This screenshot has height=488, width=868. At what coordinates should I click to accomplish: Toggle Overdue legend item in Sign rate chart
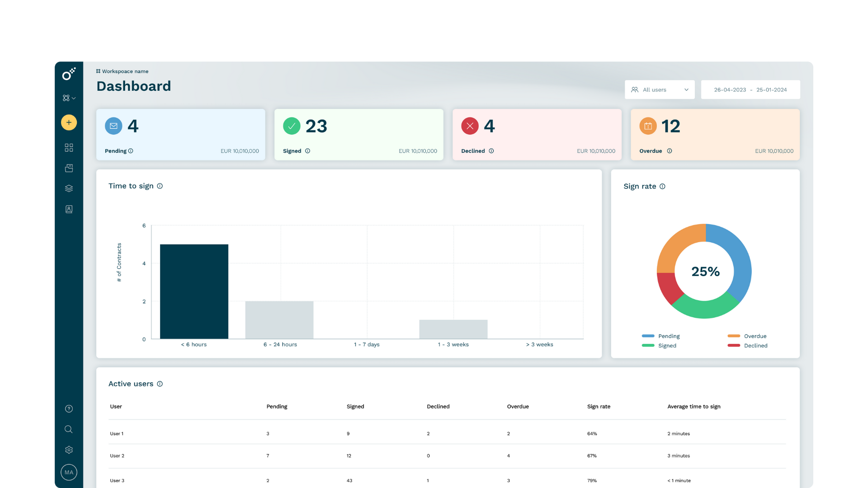point(747,336)
